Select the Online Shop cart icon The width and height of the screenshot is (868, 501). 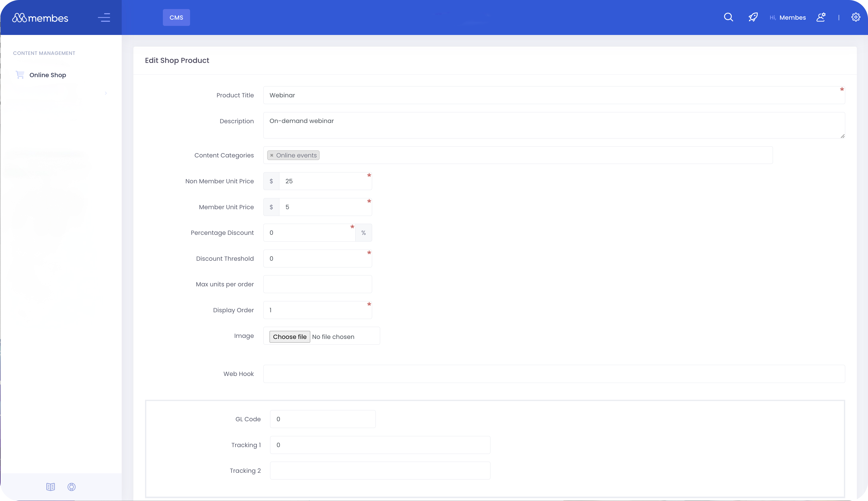pos(20,74)
